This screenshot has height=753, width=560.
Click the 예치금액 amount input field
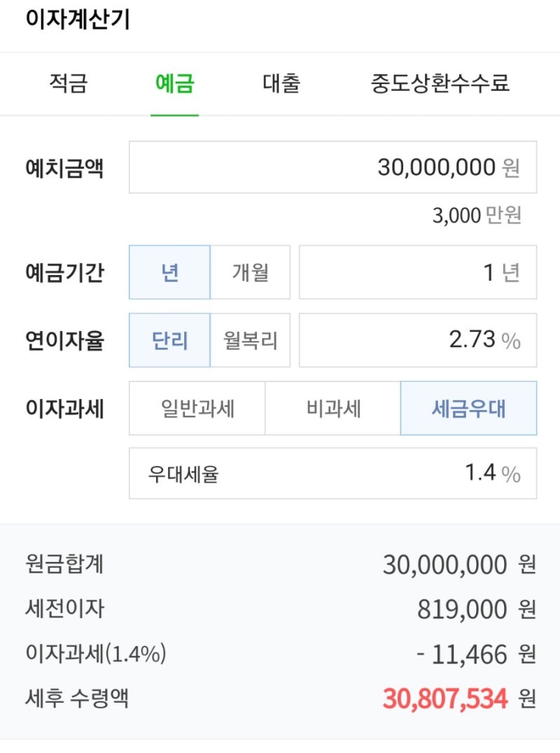(332, 167)
